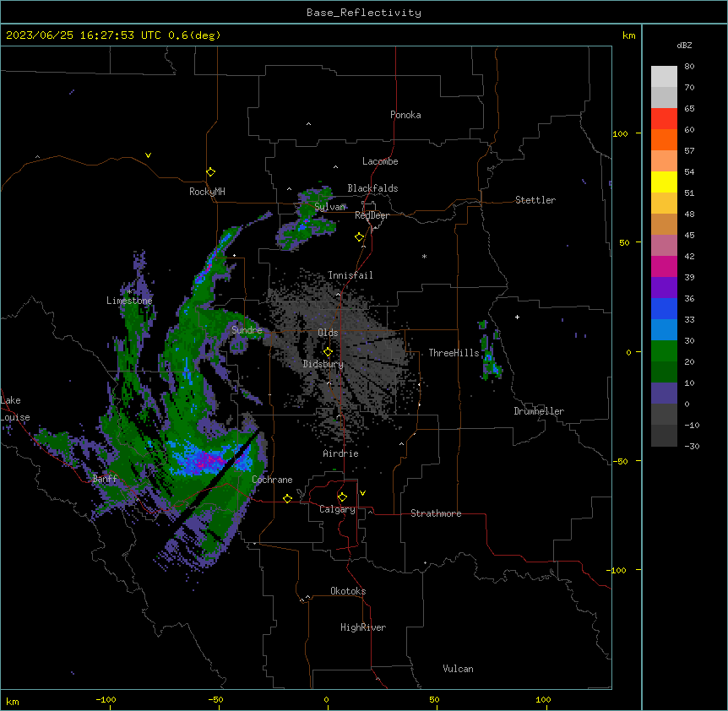The width and height of the screenshot is (728, 711).
Task: Click the yellow diamond marker right of Cochrane
Action: pyautogui.click(x=287, y=498)
